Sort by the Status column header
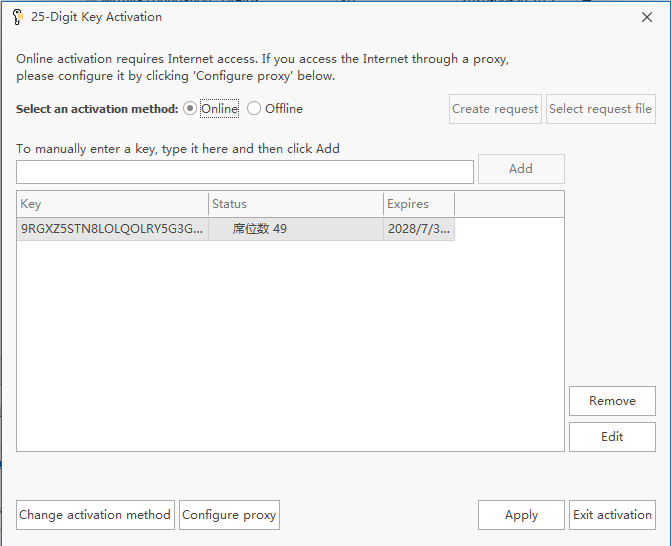Screen dimensions: 671x546 pyautogui.click(x=296, y=204)
